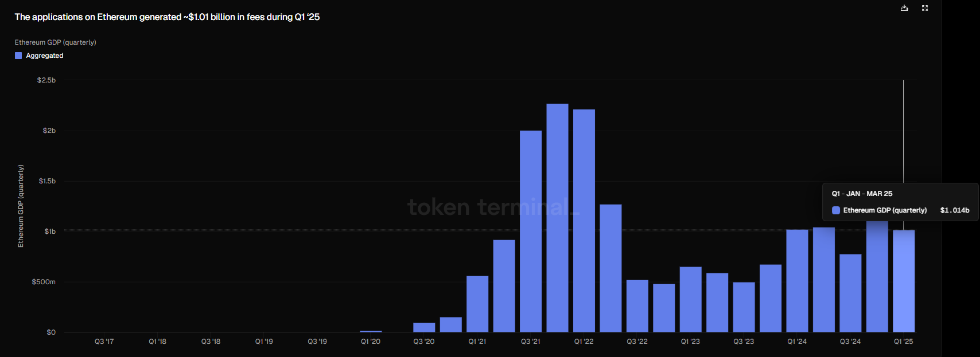
Task: Click the download chart icon
Action: (x=904, y=8)
